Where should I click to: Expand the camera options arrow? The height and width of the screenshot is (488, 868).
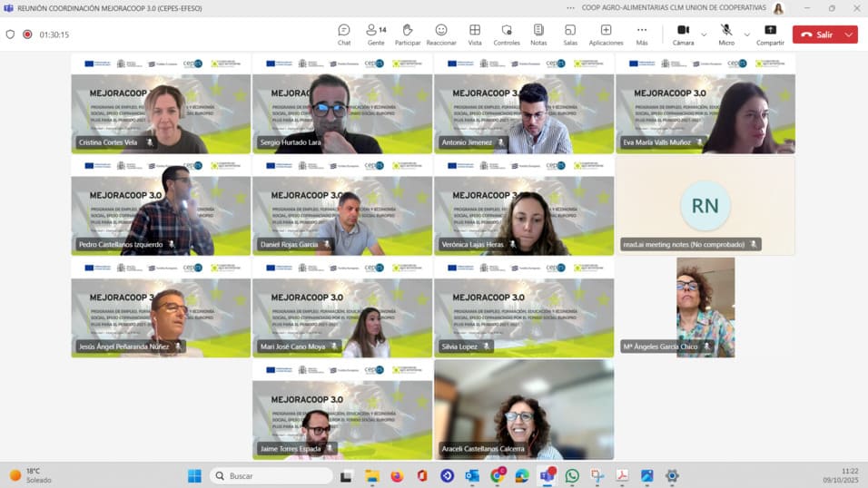[704, 34]
